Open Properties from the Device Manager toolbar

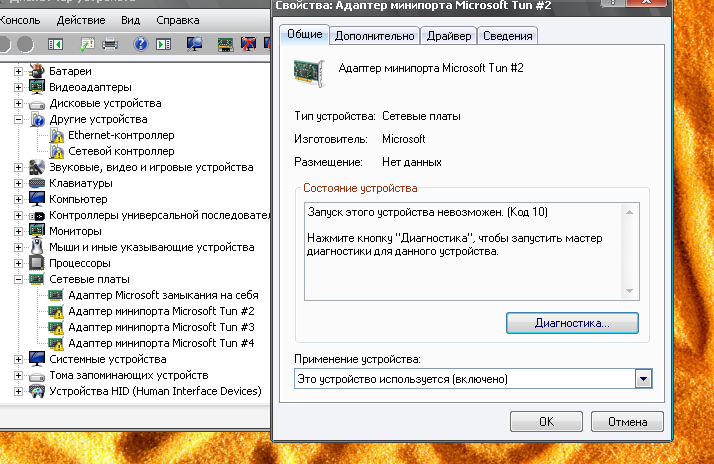87,44
